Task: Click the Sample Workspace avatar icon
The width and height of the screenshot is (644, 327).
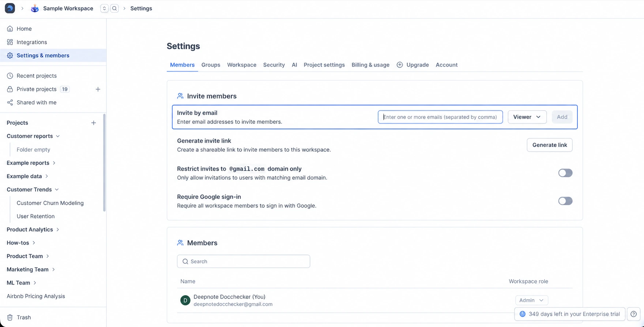Action: [x=35, y=8]
